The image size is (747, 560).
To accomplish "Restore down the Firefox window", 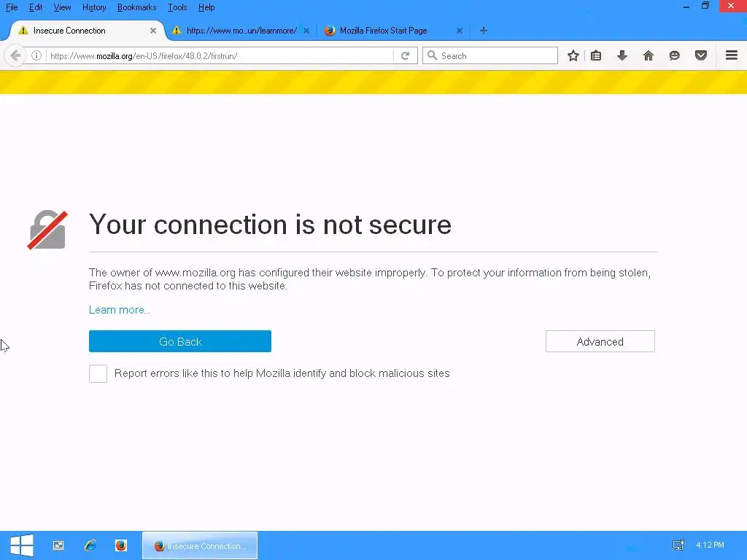I will [x=705, y=6].
